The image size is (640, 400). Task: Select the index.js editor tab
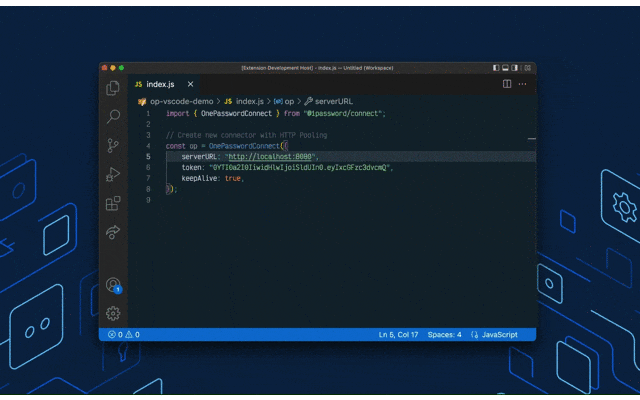click(164, 84)
